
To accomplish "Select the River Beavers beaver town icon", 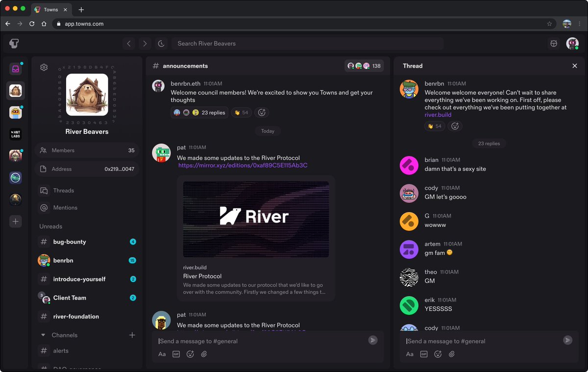I will point(15,91).
